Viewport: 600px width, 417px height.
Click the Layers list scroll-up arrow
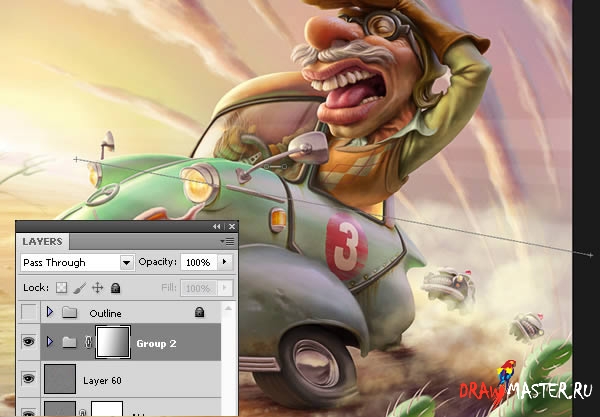(228, 308)
